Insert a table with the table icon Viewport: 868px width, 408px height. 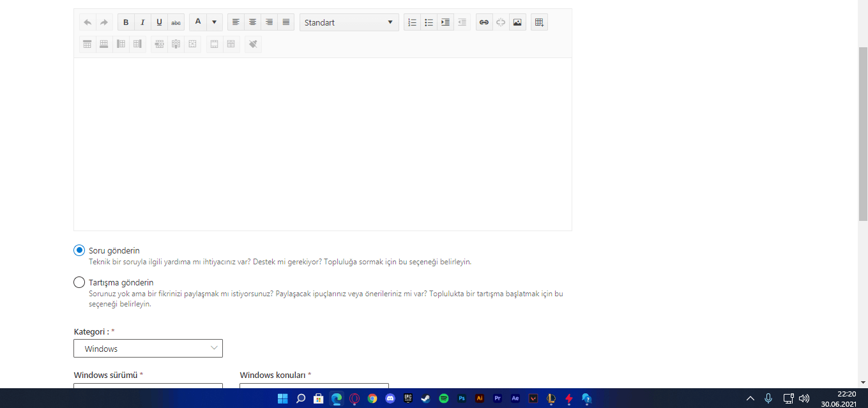click(x=539, y=22)
